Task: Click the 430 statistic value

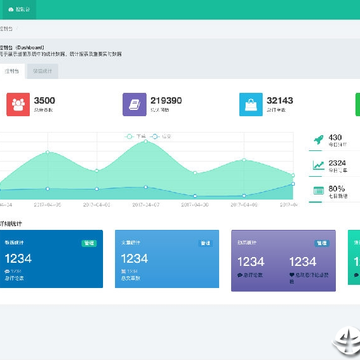Action: (335, 137)
